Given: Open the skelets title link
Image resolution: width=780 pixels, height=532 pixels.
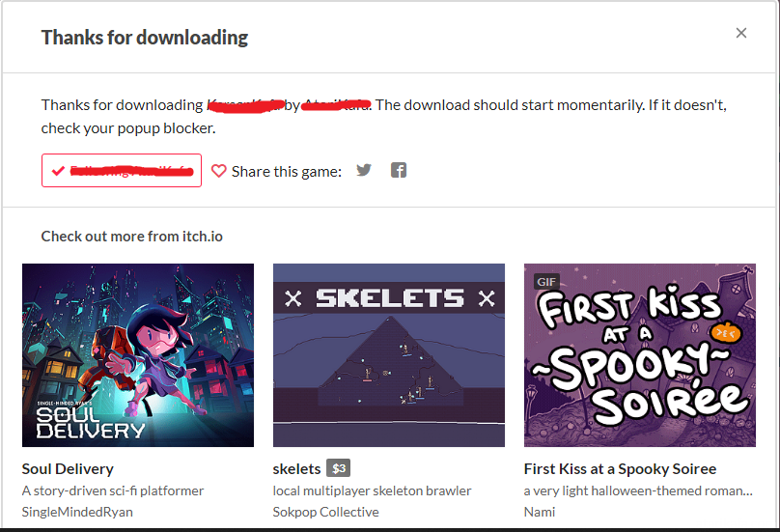Looking at the screenshot, I should pos(296,469).
